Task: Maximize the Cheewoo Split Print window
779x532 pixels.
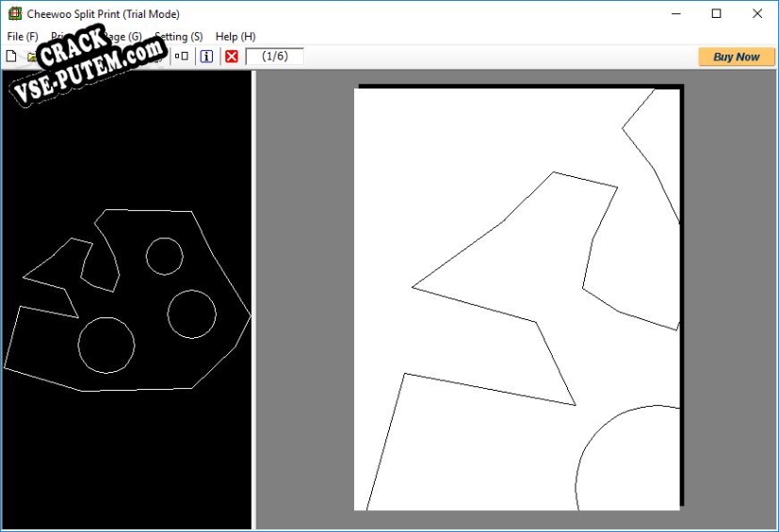Action: click(x=717, y=14)
